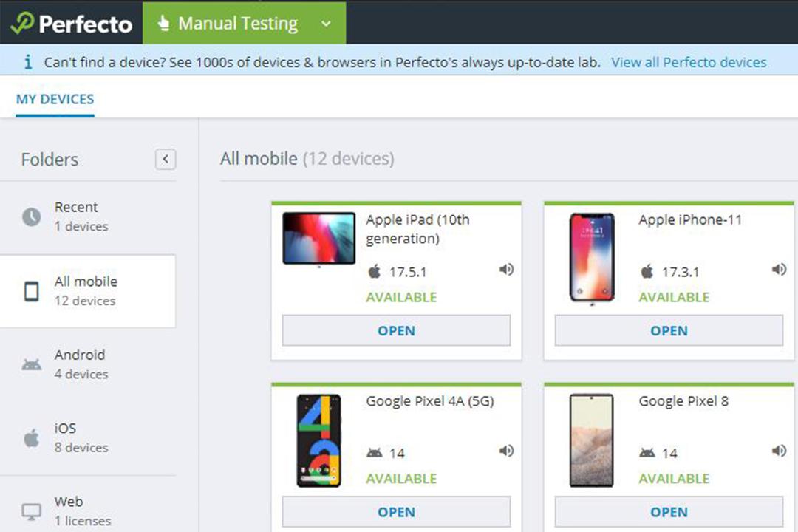Open the Apple iPad (10th generation) device
The height and width of the screenshot is (532, 798).
pyautogui.click(x=397, y=330)
